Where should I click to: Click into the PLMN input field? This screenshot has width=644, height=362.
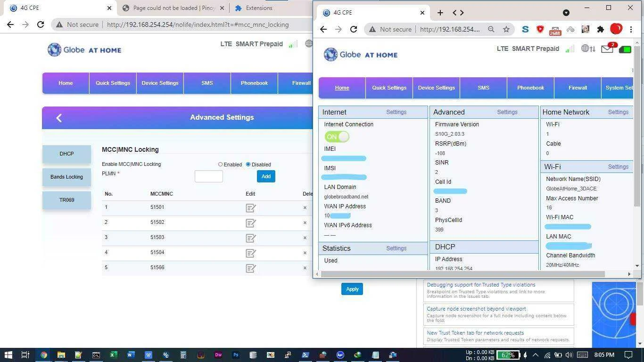tap(208, 176)
